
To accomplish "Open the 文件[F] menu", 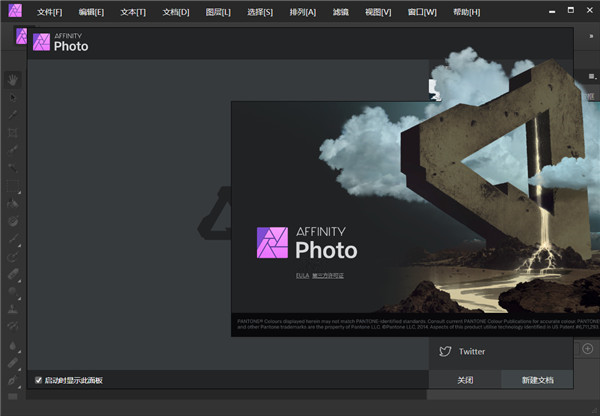I will point(49,12).
